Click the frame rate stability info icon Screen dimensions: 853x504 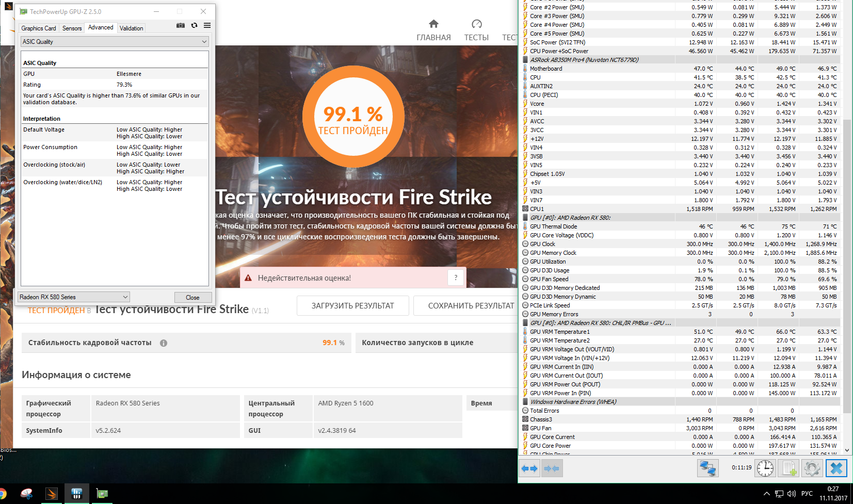click(x=164, y=343)
